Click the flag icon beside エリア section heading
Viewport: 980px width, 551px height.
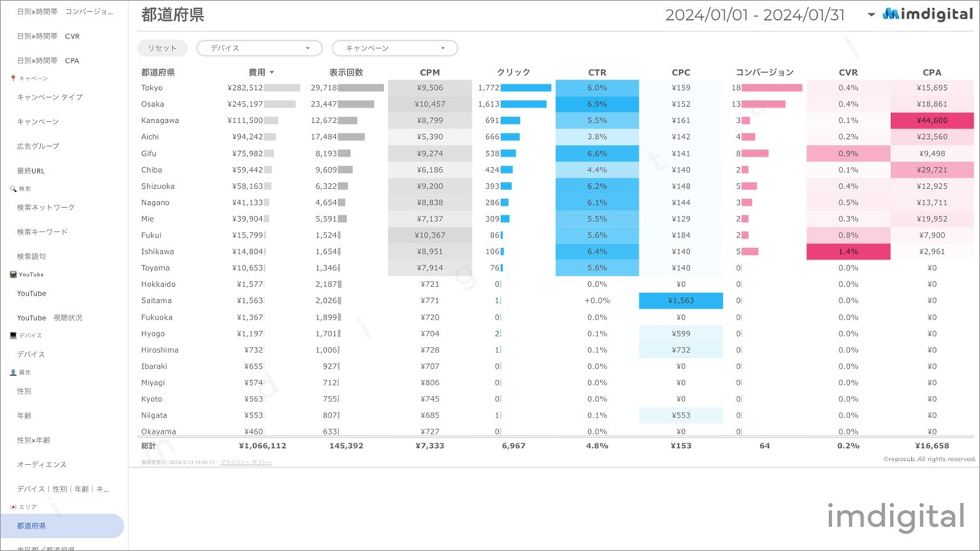pyautogui.click(x=13, y=507)
